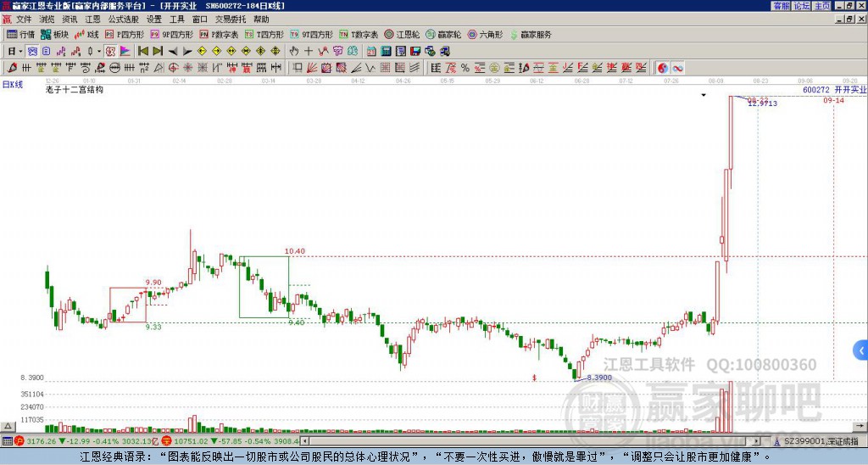Click the blue side panel chevron
Image resolution: width=868 pixels, height=465 pixels.
(x=861, y=350)
